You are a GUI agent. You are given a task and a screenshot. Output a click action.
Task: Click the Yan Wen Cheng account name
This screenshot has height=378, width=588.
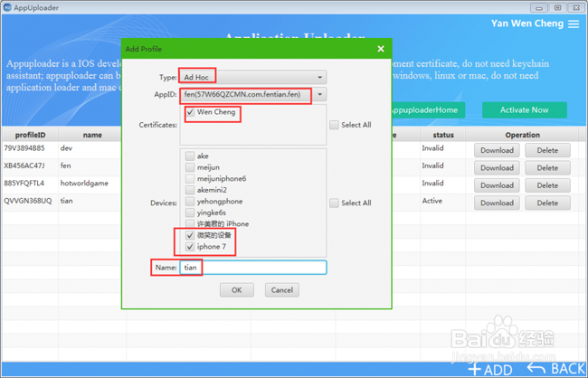[527, 24]
